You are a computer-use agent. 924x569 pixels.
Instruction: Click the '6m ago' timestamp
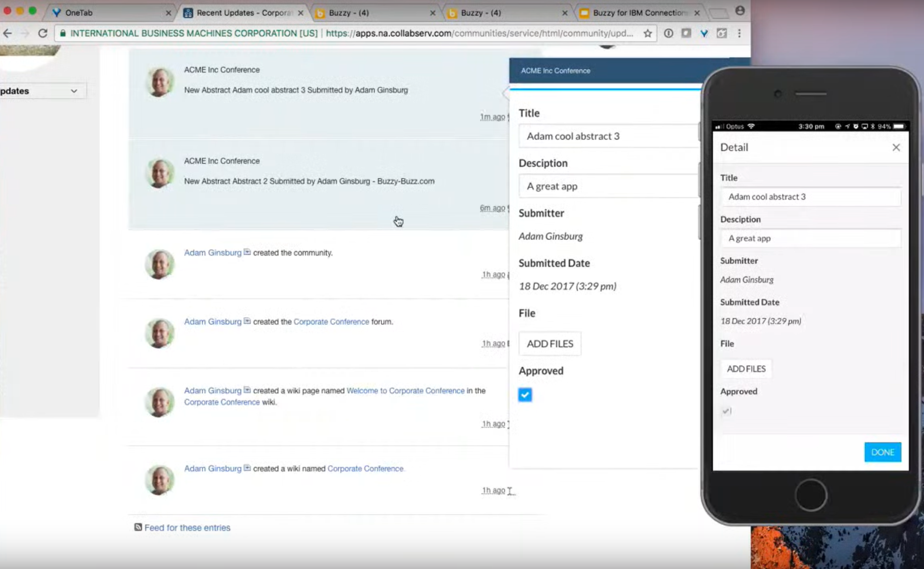point(492,208)
